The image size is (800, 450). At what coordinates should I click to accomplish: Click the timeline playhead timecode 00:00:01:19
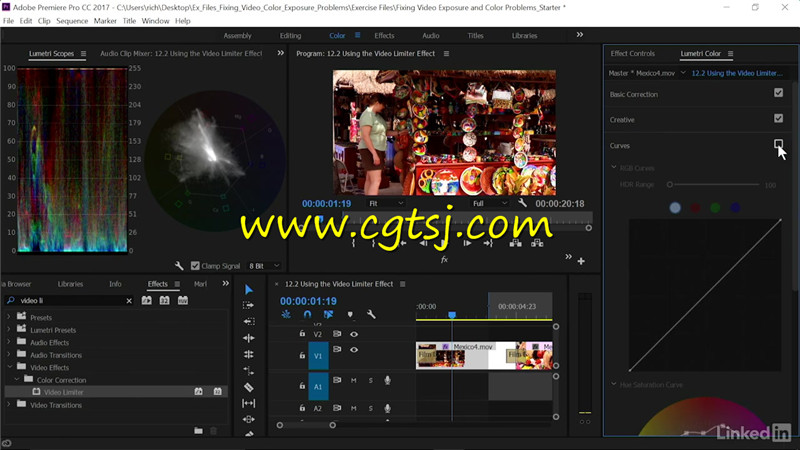(x=308, y=301)
